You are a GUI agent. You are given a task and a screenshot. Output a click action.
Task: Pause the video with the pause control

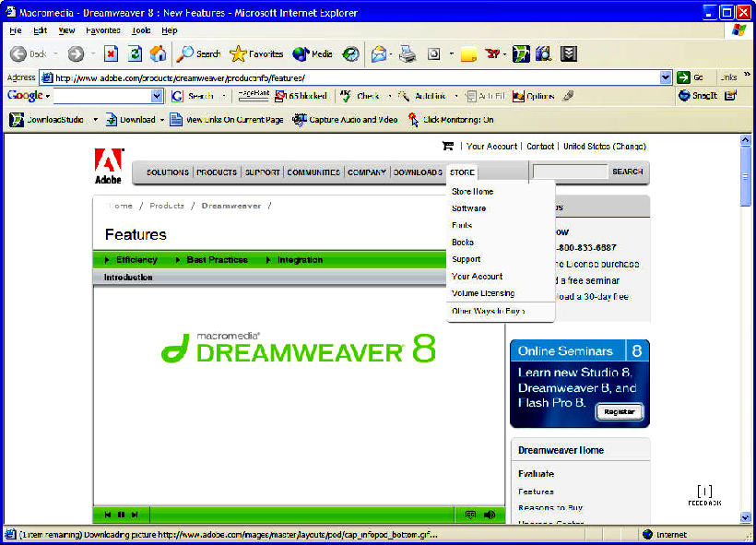pos(121,515)
